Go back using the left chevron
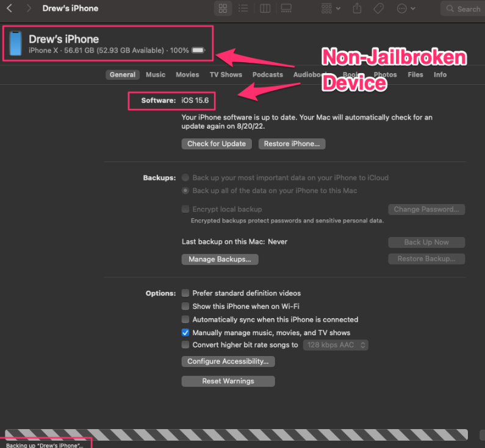The image size is (485, 448). [x=9, y=9]
